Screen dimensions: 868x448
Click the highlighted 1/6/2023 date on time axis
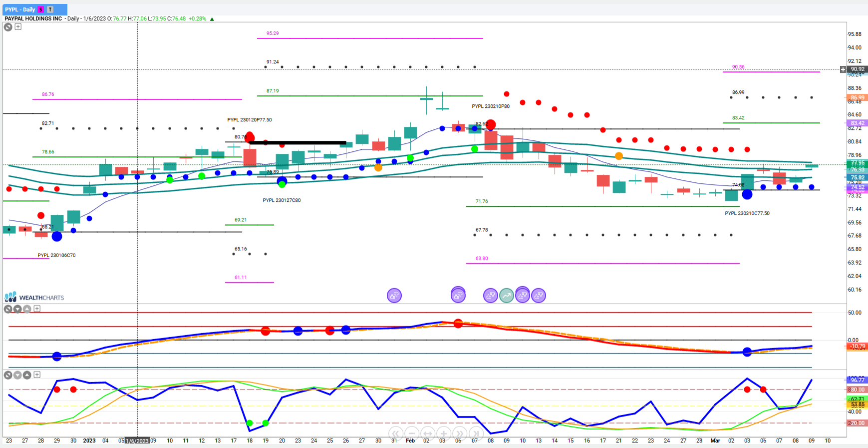tap(137, 441)
